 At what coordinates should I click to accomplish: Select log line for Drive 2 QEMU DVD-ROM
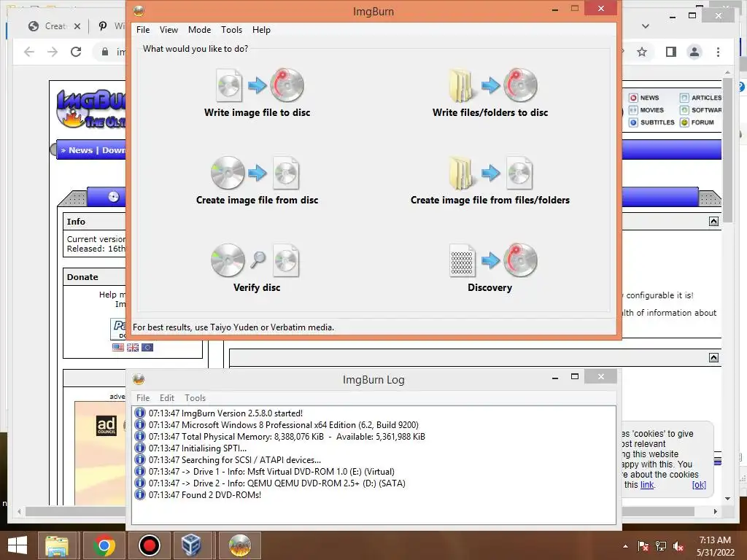pyautogui.click(x=276, y=483)
